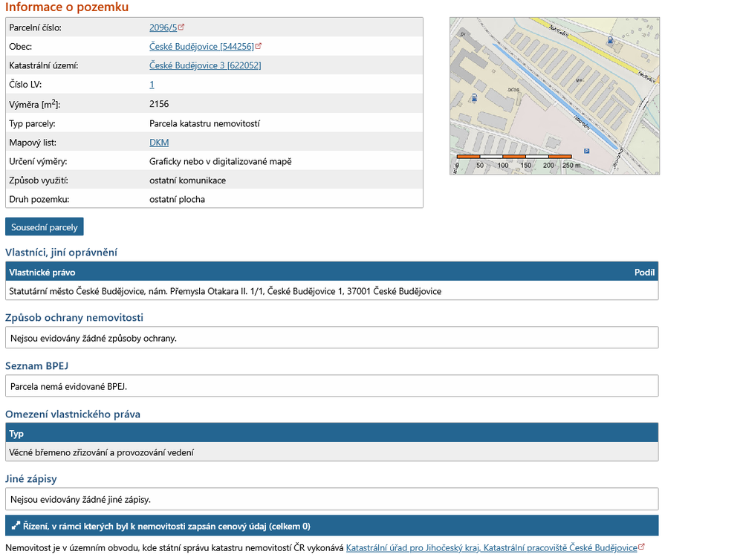Select text Nejsou evidovány žádné způsoby ochrany.
743x560 pixels.
94,338
